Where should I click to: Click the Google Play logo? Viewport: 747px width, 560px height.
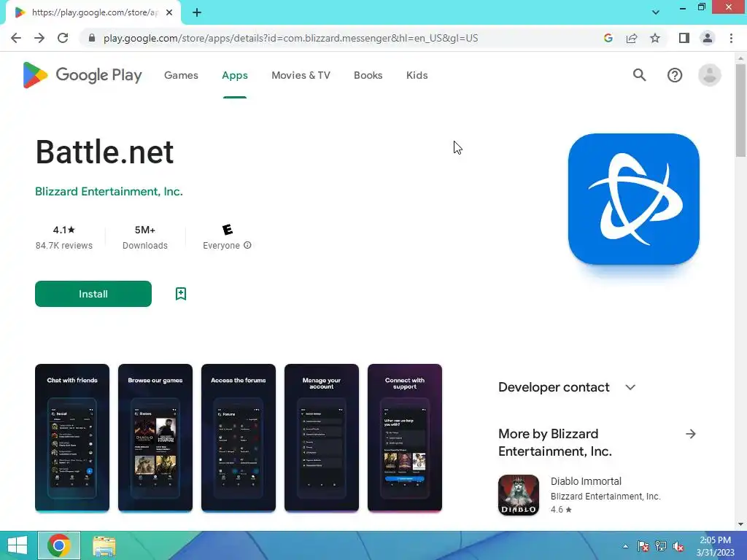(82, 75)
